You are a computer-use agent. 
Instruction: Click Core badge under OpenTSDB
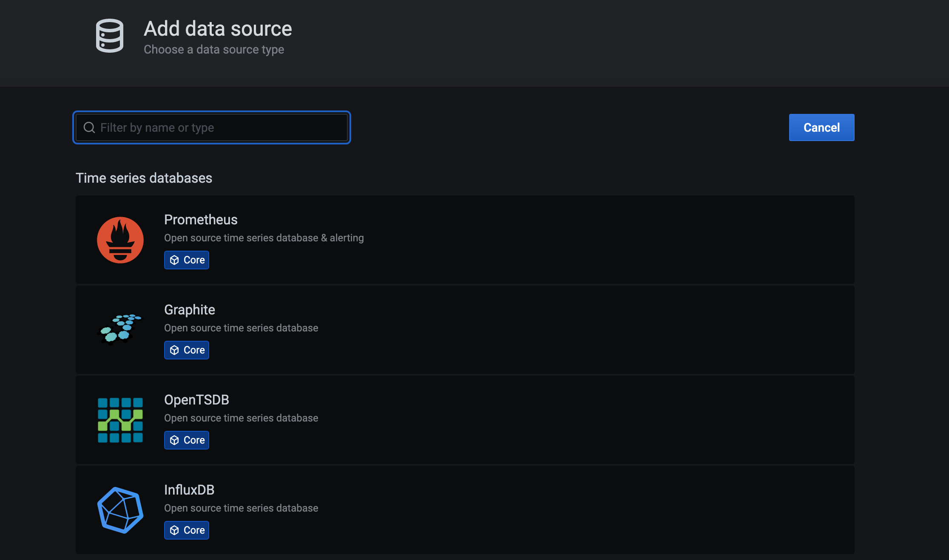187,440
